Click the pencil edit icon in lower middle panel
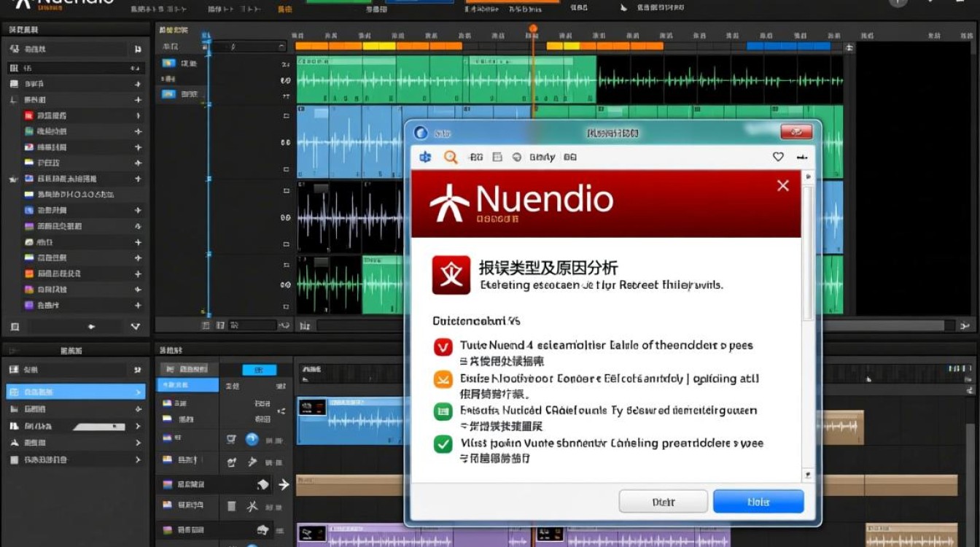The image size is (980, 547). click(x=232, y=462)
